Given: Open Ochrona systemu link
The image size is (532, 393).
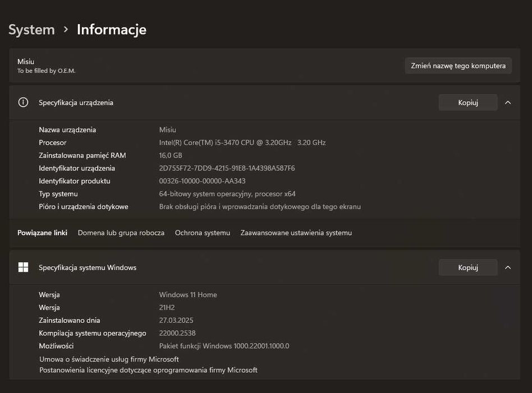Looking at the screenshot, I should (203, 232).
